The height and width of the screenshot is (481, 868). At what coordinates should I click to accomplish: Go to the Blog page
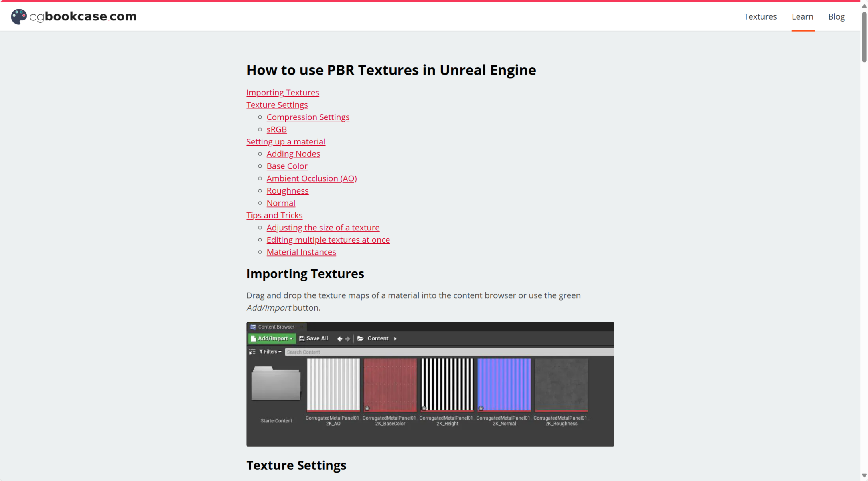836,16
